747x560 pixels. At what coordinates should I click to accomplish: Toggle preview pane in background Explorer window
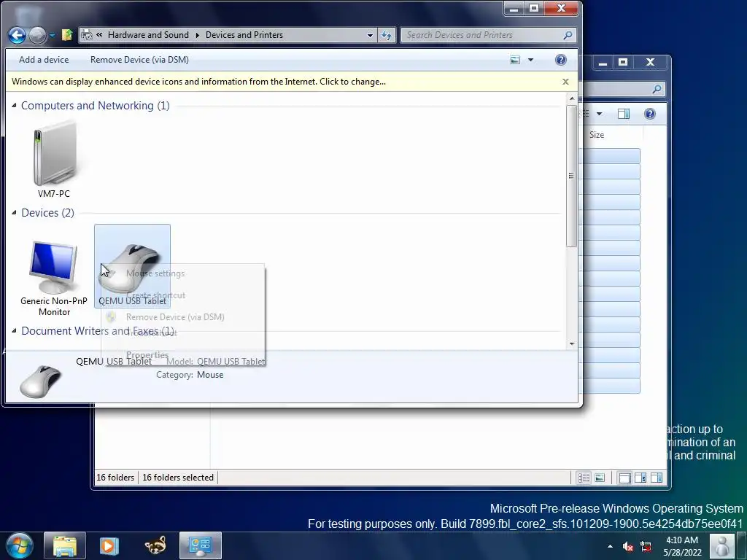click(x=624, y=114)
